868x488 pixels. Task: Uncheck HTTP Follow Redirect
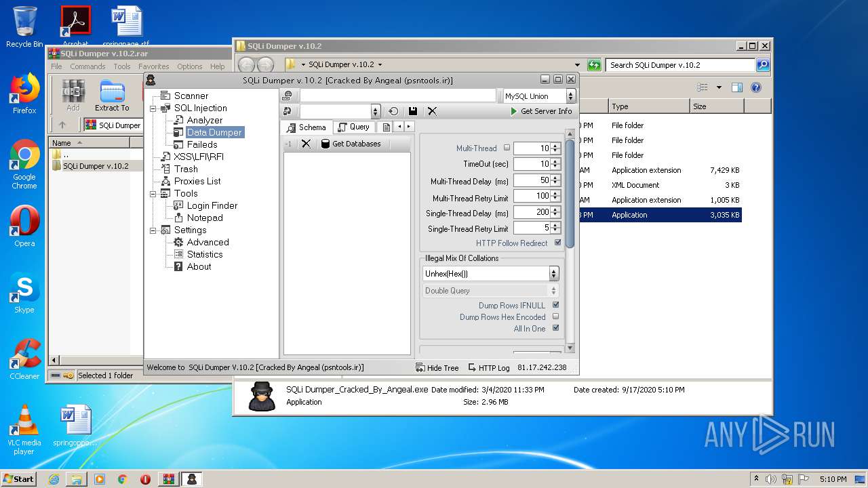(558, 243)
